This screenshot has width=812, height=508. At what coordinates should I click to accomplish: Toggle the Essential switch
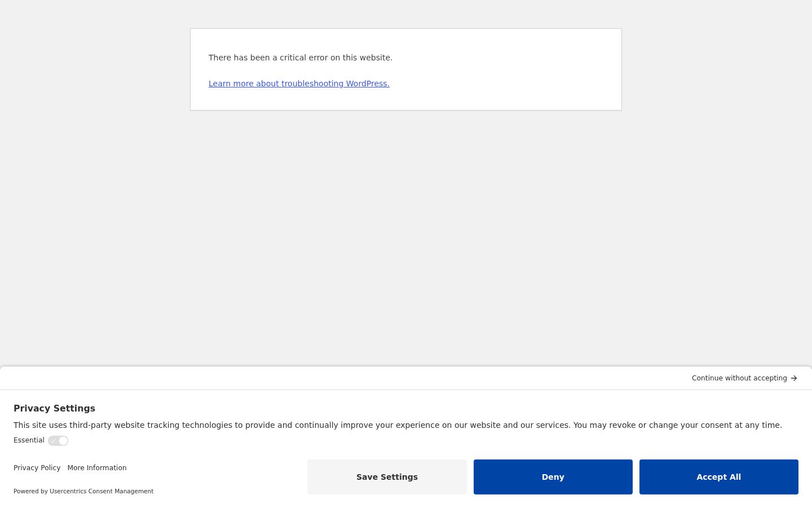tap(58, 441)
